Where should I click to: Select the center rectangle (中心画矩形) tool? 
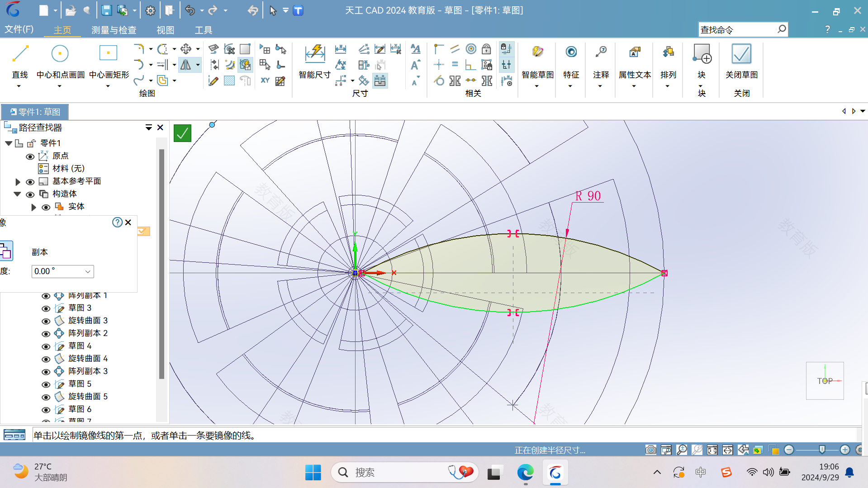click(x=108, y=53)
